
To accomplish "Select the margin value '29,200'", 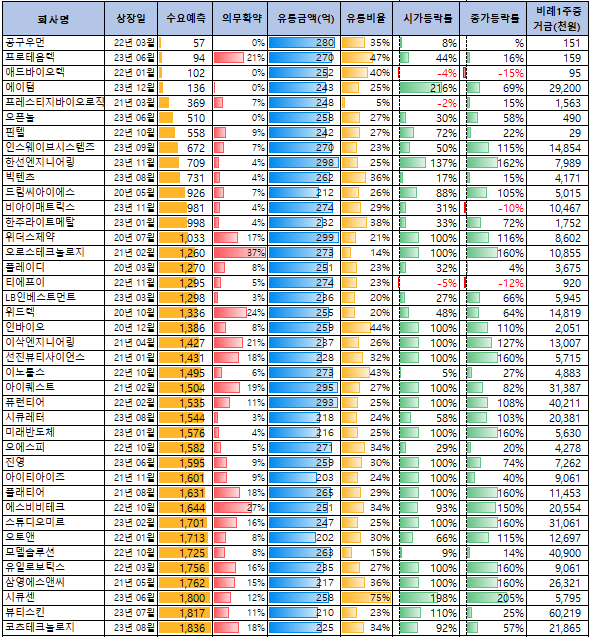I will pos(557,88).
